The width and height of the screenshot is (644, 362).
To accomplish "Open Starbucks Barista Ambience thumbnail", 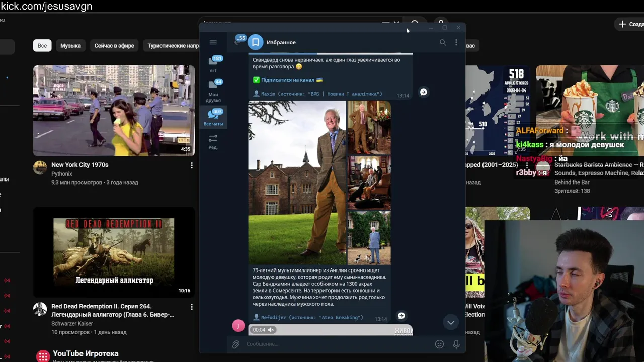I will coord(590,111).
